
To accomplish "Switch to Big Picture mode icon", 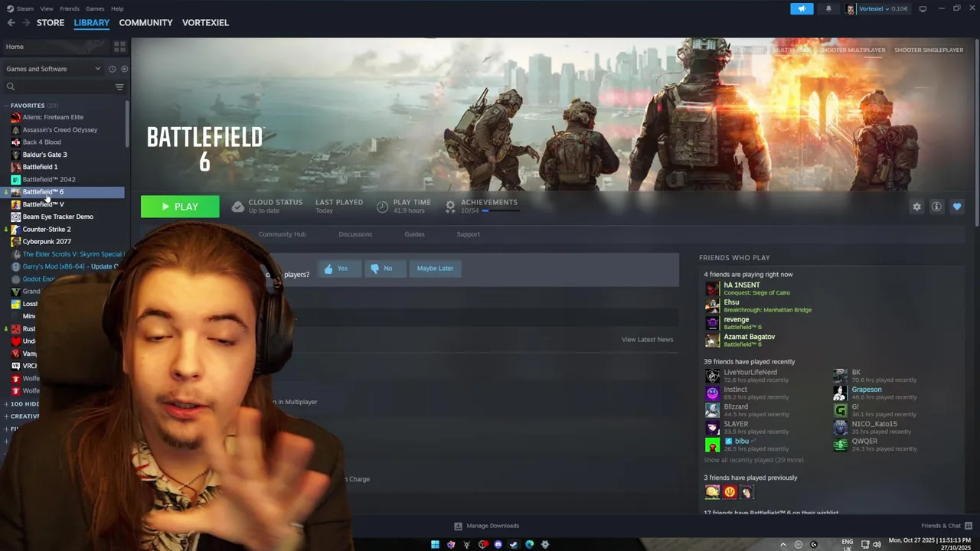I will click(923, 8).
